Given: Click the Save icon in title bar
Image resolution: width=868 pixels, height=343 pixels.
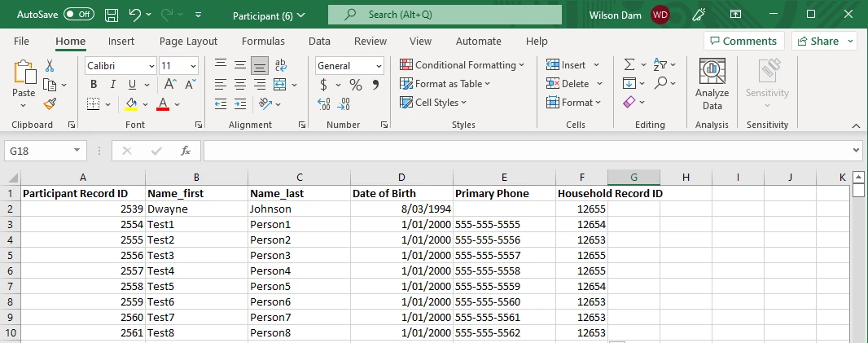Looking at the screenshot, I should pos(112,15).
